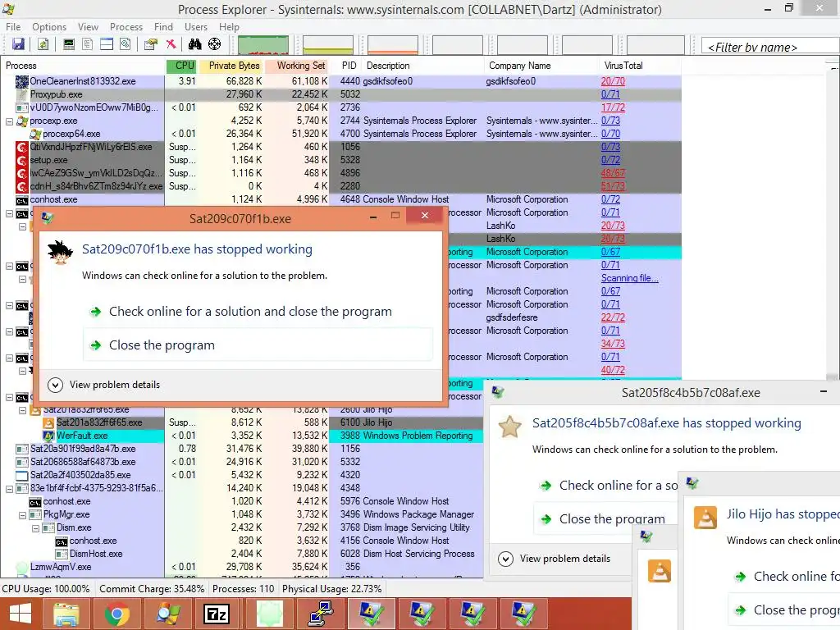Expand View problem details in the Sat209c070f1b.exe dialog
The image size is (840, 630).
coord(104,385)
